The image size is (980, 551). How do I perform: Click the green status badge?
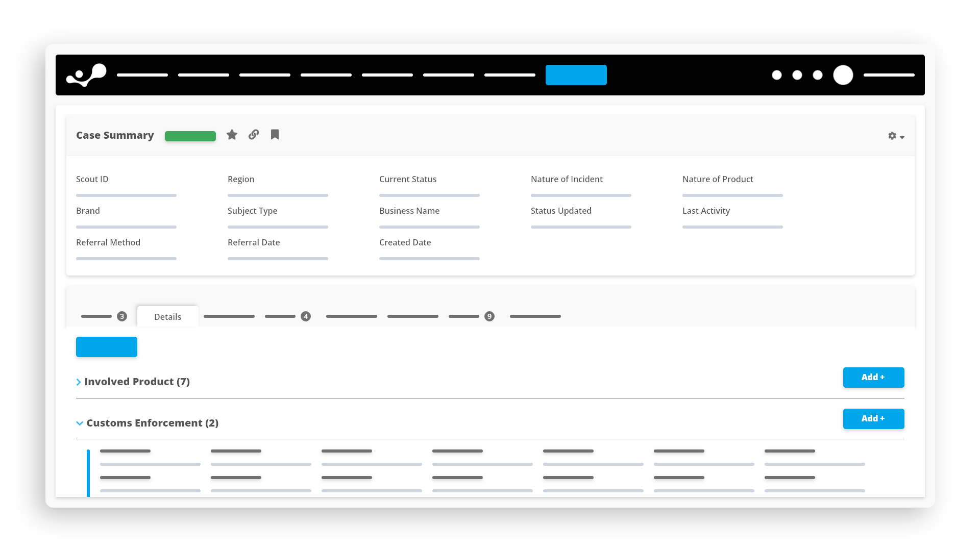[x=190, y=136]
